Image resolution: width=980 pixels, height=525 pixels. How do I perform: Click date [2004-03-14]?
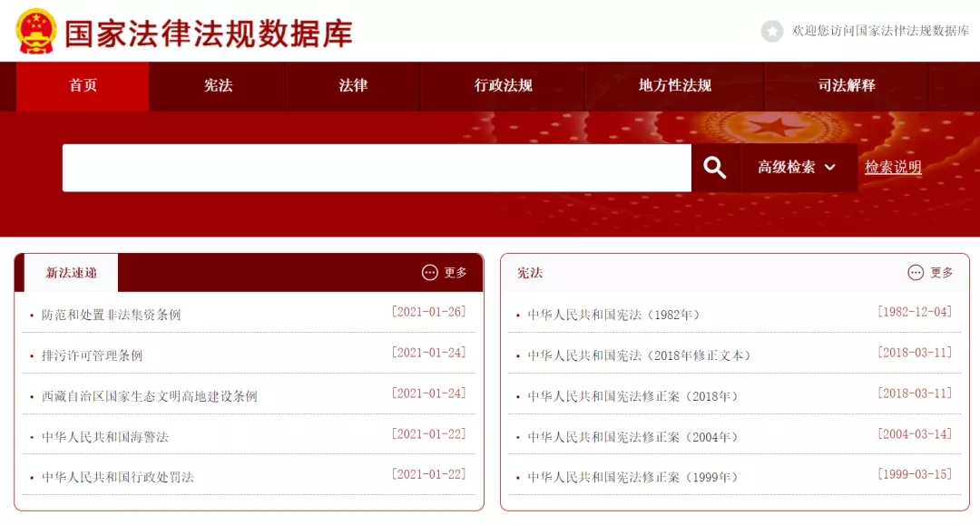pos(915,433)
